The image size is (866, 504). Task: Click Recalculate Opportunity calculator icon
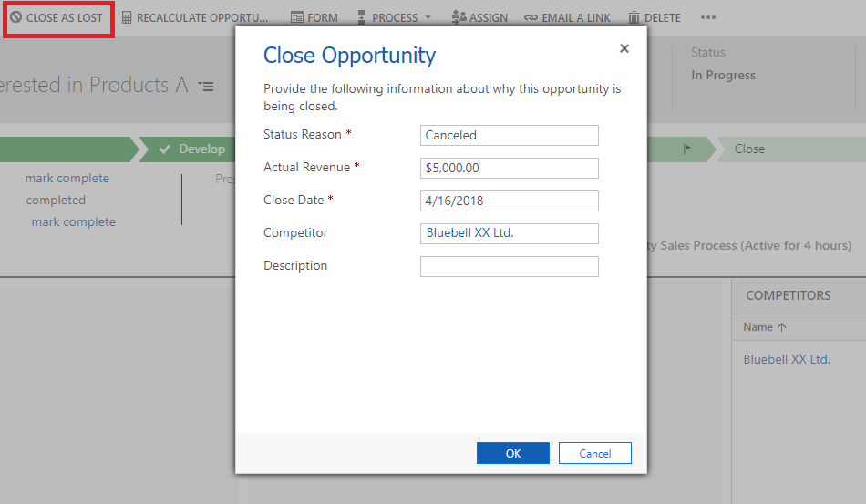pyautogui.click(x=127, y=17)
